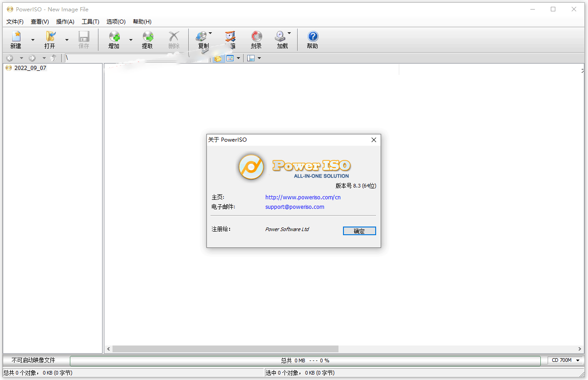Click the 不可启动映像文件 status label
588x380 pixels.
(x=34, y=360)
